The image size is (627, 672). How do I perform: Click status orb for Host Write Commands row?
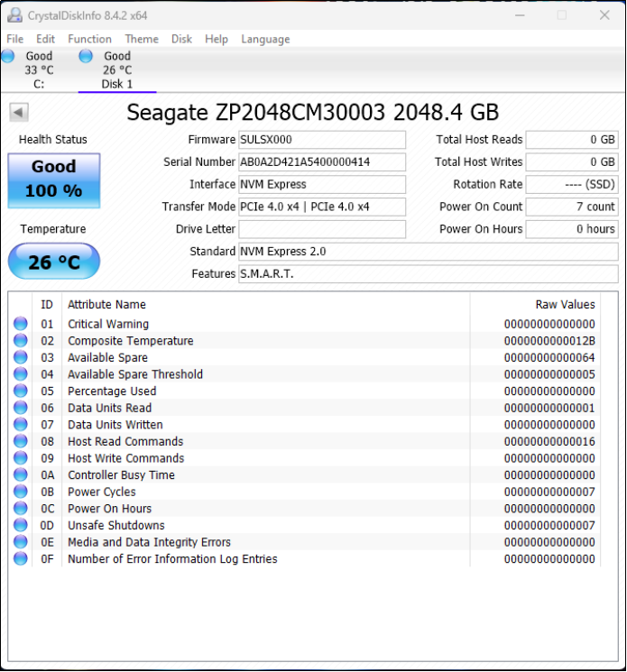(20, 457)
